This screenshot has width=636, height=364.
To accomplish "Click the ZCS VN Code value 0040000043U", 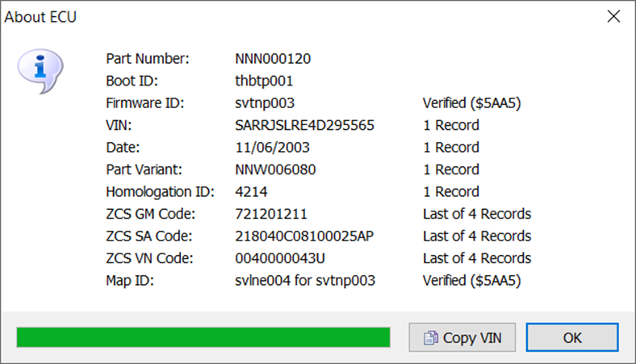I will point(280,258).
